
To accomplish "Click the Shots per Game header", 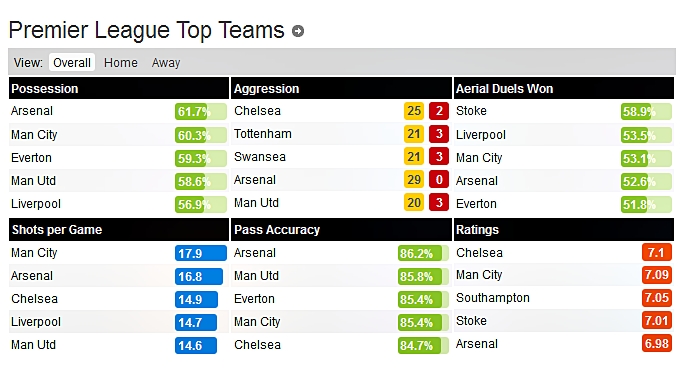I will click(57, 230).
